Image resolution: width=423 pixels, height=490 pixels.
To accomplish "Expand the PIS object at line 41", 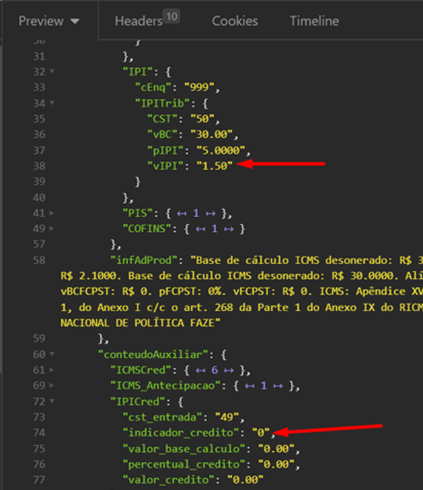I will coord(52,213).
